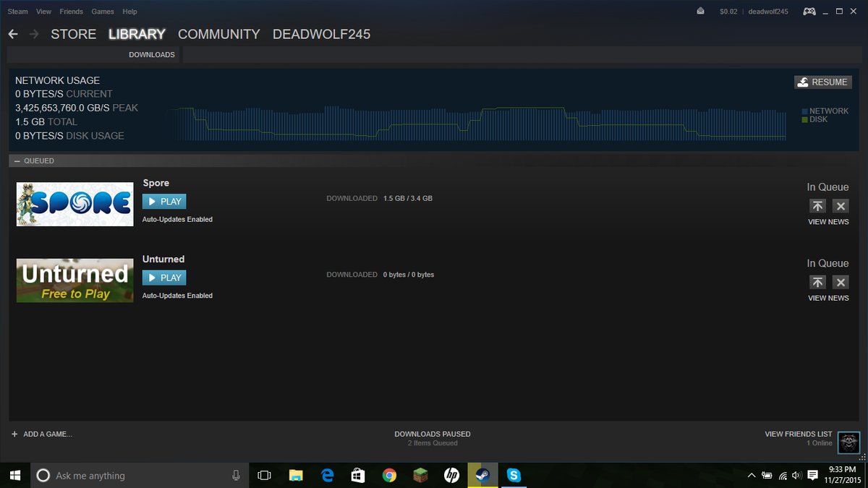Open VIEW FRIENDS LIST
Image resolution: width=868 pixels, height=488 pixels.
click(x=799, y=434)
